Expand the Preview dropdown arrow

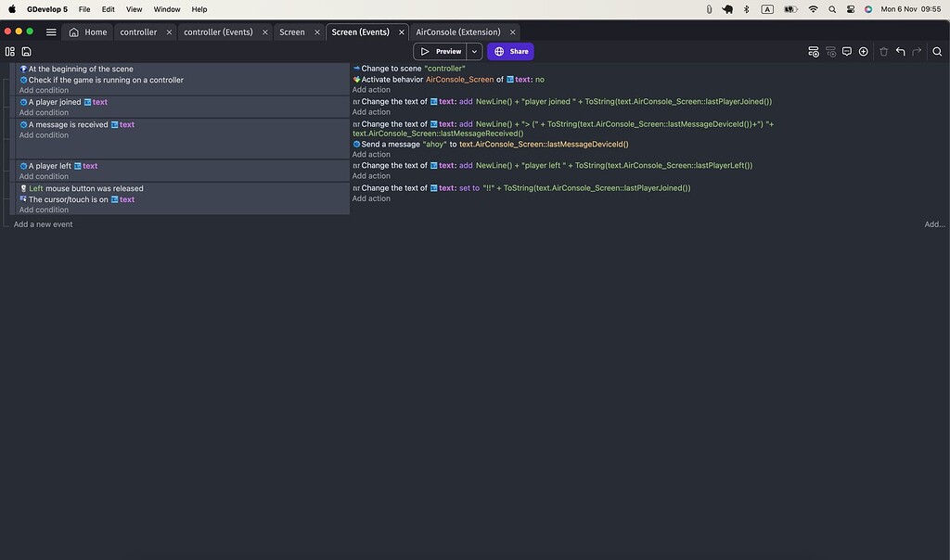pos(474,52)
